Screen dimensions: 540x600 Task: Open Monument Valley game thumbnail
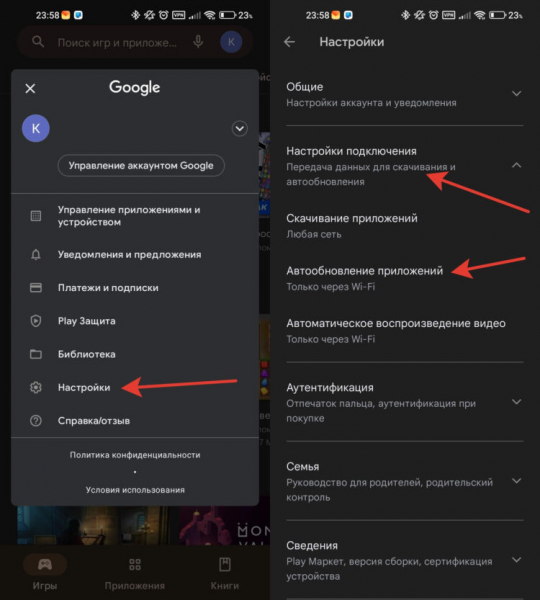click(226, 525)
